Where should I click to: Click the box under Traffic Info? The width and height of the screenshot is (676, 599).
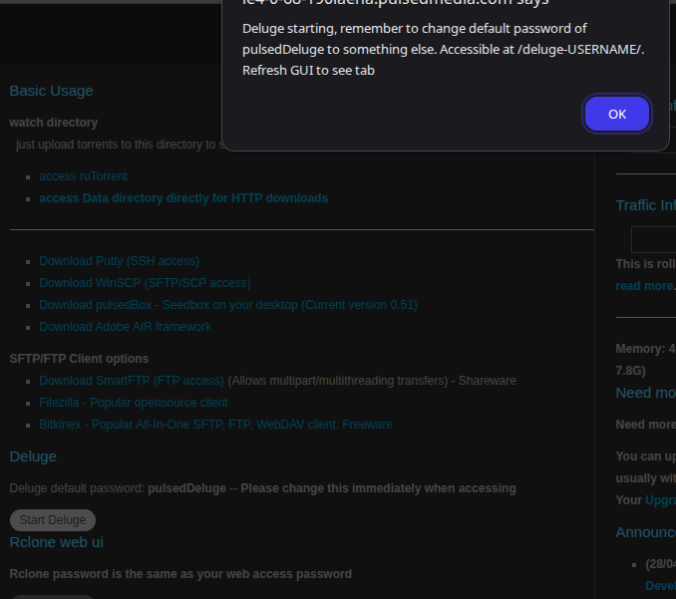(x=653, y=240)
